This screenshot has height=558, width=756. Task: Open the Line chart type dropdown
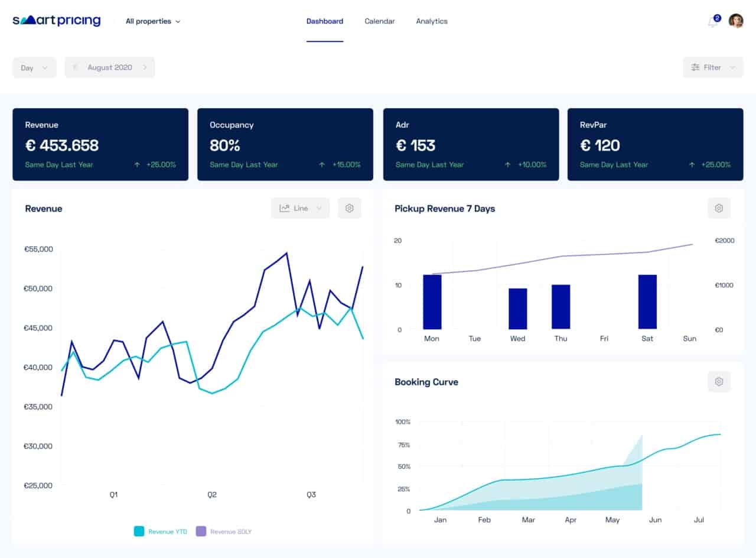[300, 208]
